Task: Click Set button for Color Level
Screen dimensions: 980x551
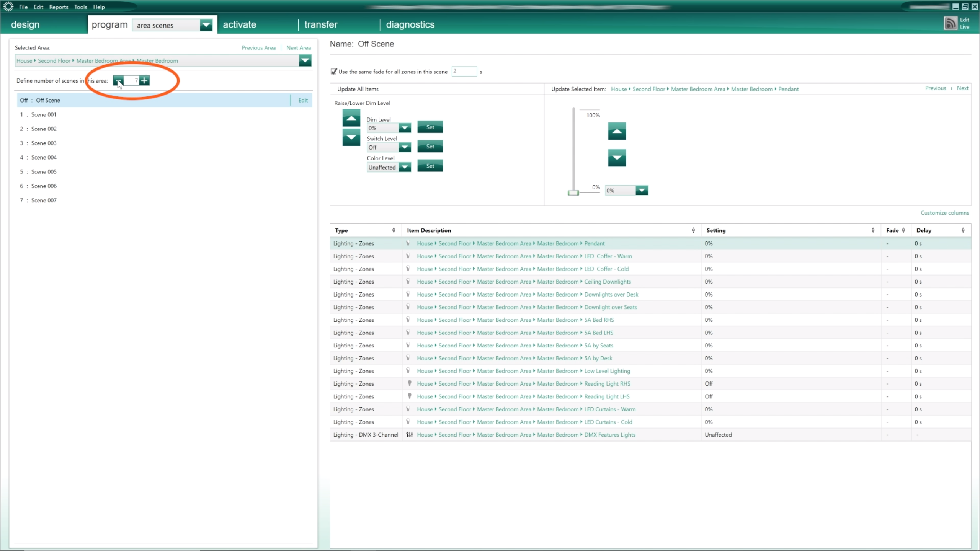Action: (x=430, y=166)
